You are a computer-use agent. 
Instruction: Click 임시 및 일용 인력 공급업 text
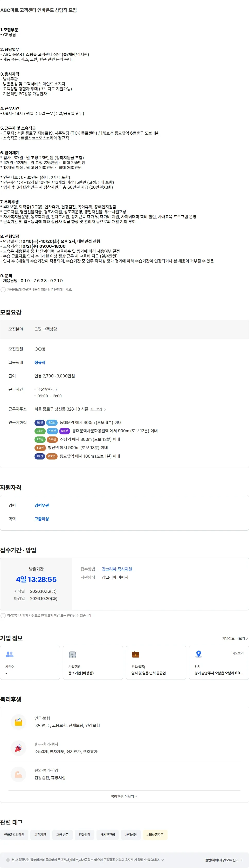pyautogui.click(x=148, y=673)
